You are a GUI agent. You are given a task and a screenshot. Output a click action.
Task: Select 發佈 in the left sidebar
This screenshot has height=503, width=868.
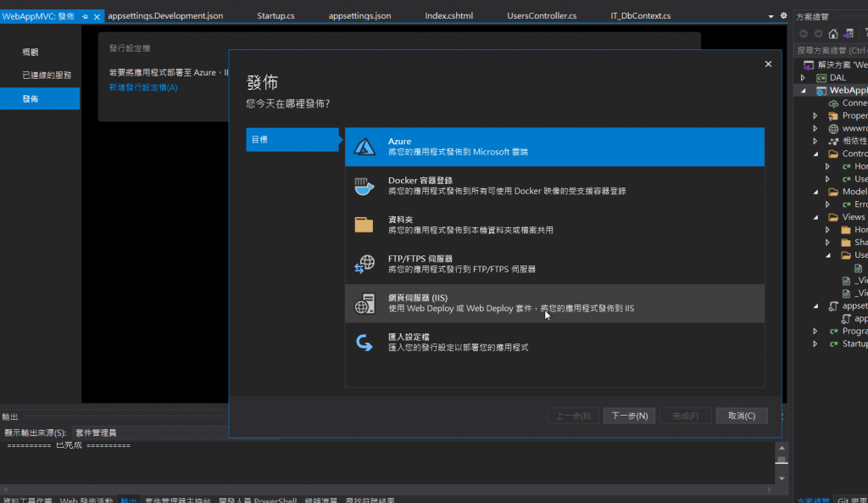pos(40,98)
